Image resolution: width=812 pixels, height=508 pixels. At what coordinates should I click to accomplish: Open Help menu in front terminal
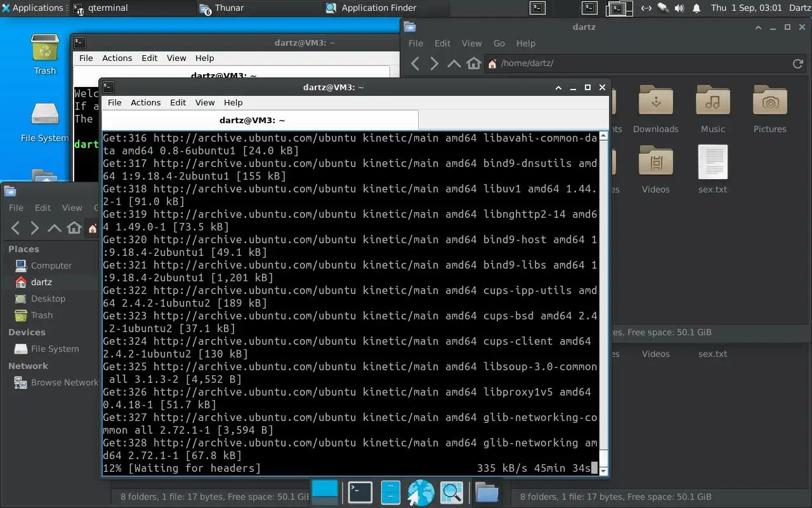(x=233, y=102)
